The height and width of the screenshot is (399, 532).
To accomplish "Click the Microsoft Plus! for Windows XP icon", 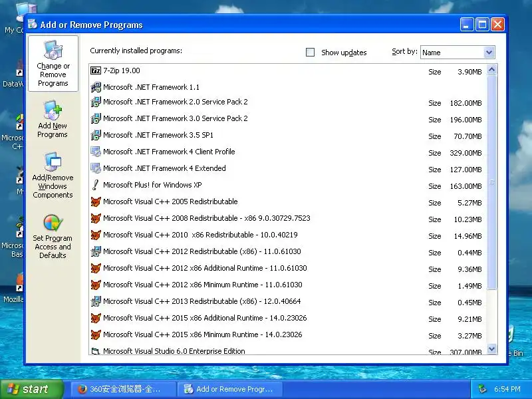I will point(96,185).
